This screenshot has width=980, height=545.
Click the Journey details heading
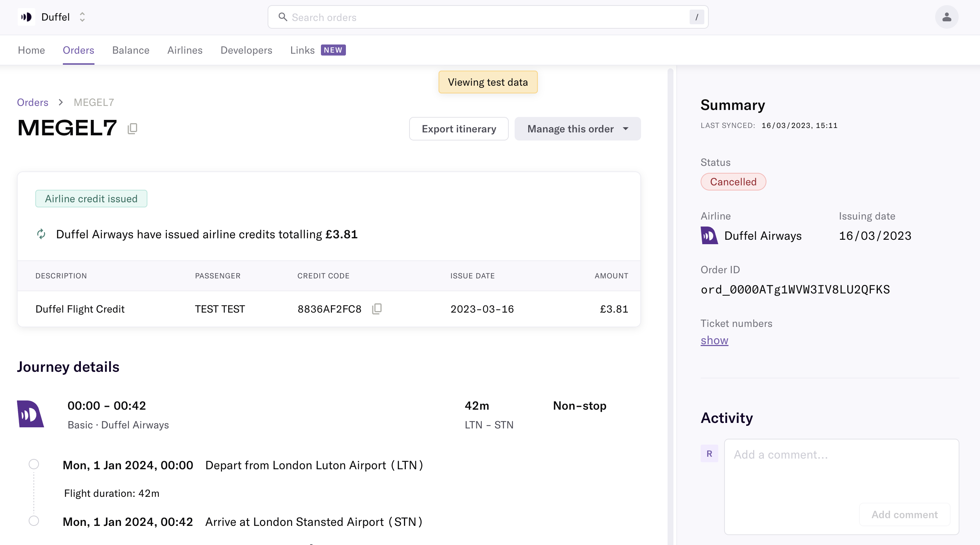[x=68, y=367]
